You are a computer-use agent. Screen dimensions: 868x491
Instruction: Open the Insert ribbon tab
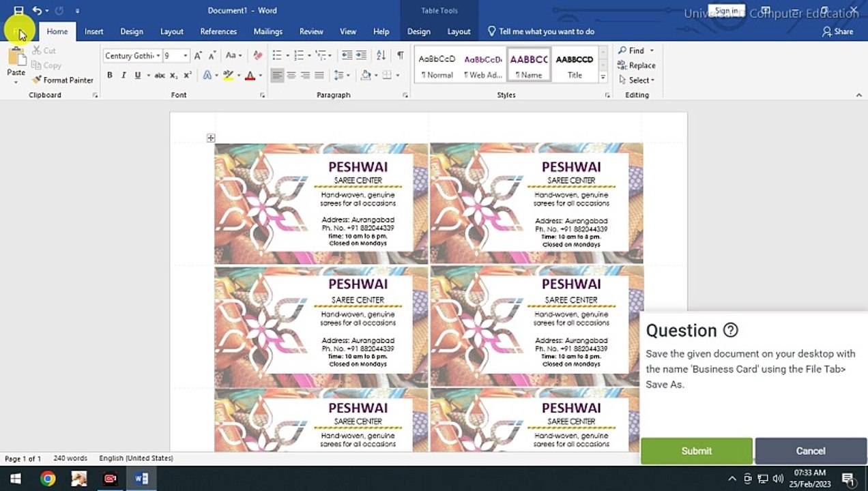93,31
